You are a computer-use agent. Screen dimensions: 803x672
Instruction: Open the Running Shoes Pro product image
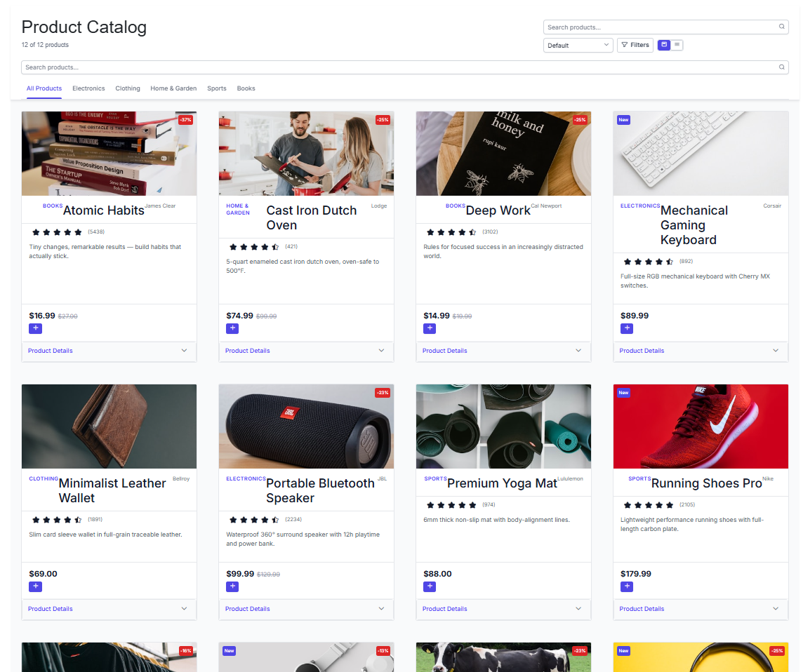[701, 426]
